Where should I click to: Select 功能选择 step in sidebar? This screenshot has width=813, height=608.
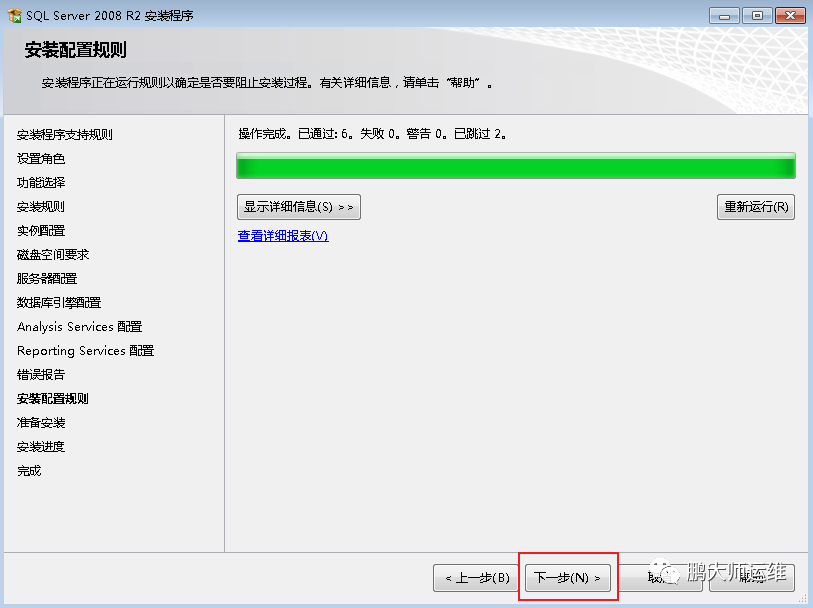click(41, 182)
